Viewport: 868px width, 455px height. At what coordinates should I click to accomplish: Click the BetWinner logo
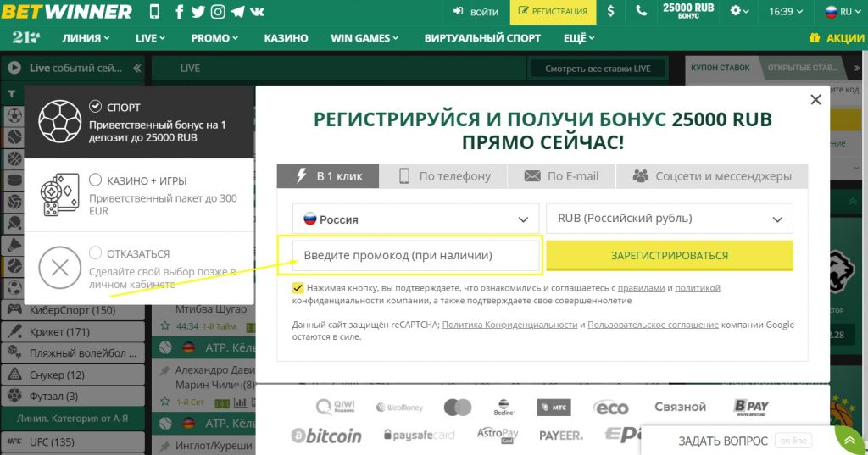point(66,12)
